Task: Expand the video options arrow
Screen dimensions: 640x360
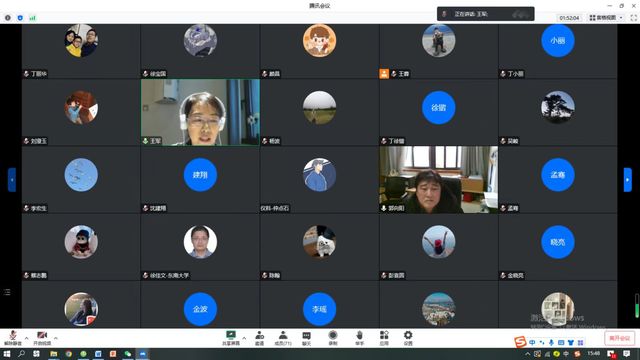Action: (56, 338)
